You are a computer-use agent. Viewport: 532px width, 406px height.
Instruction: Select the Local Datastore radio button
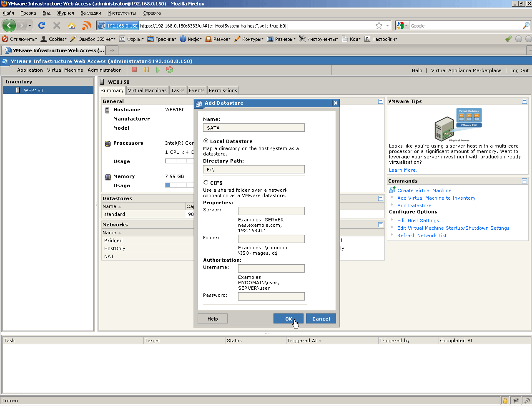tap(206, 141)
